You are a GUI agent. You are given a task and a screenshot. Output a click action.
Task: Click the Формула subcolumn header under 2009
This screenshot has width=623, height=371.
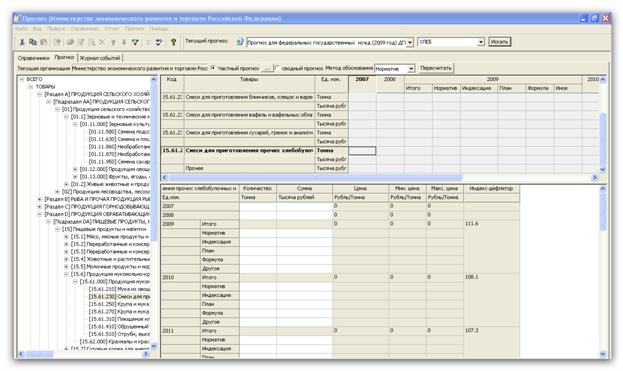[x=540, y=88]
